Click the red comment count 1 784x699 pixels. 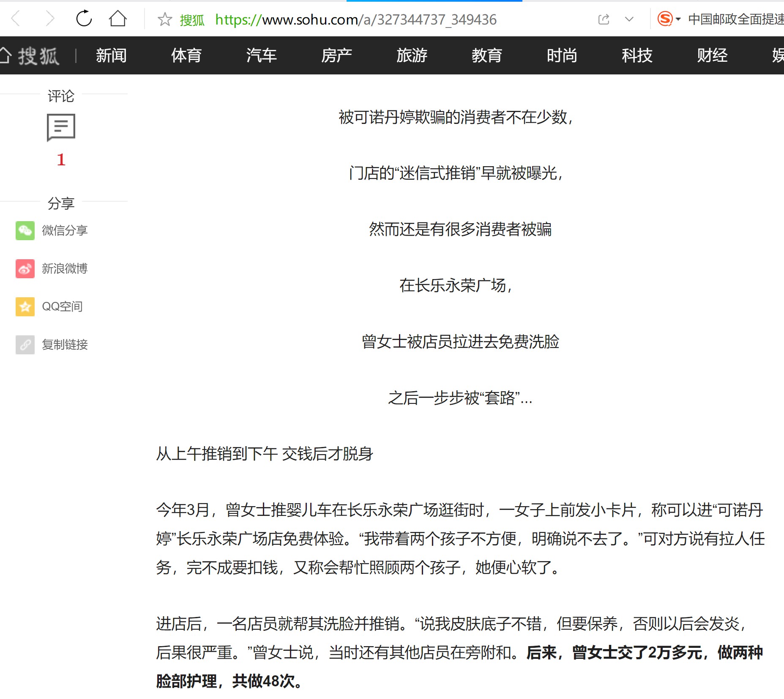[x=61, y=160]
